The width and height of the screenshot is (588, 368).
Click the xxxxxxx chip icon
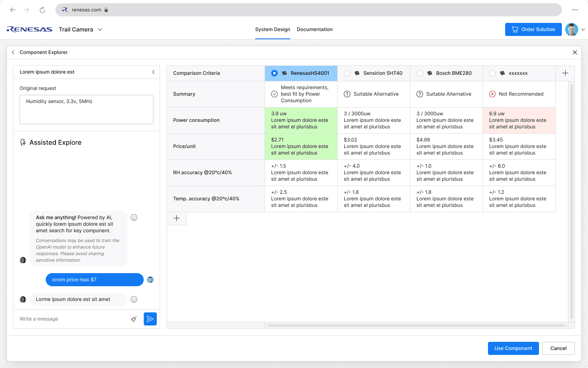[502, 73]
